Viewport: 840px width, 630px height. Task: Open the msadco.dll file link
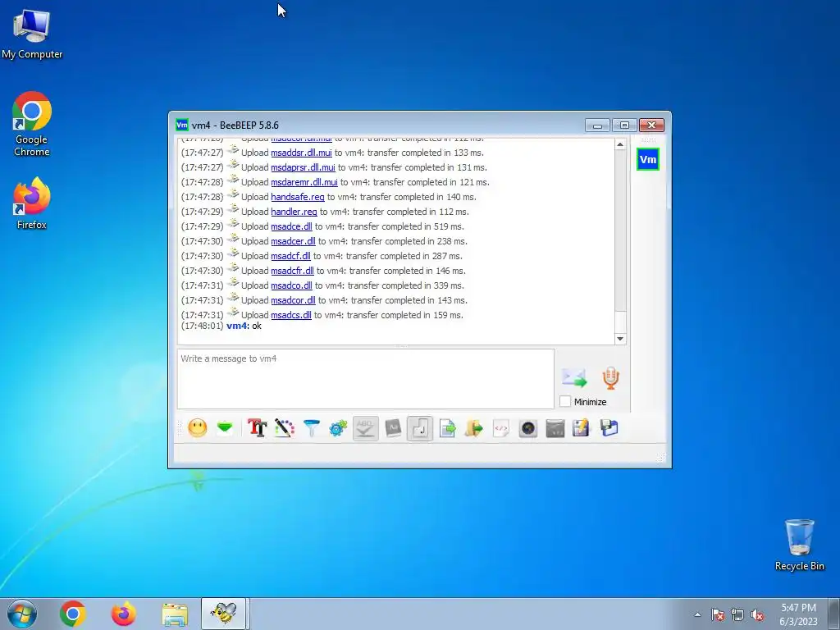pyautogui.click(x=291, y=285)
